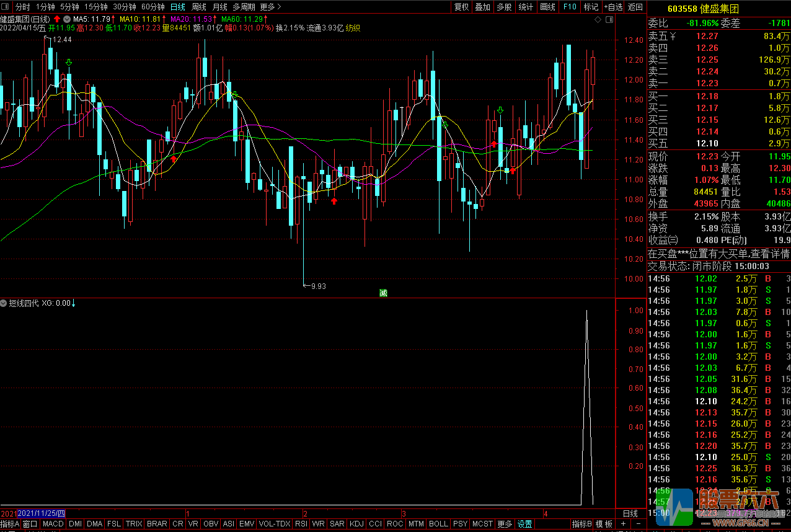The image size is (791, 532).
Task: Select the 5分钟 period tab
Action: tap(69, 7)
